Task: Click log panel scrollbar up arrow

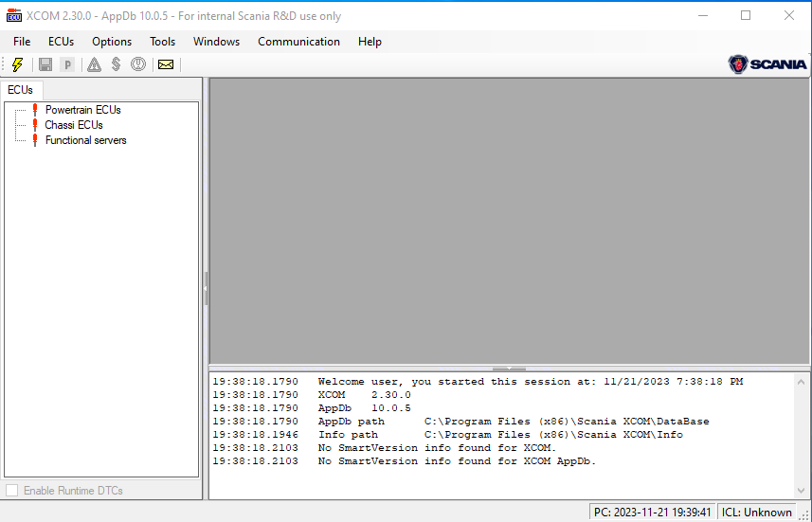Action: [802, 382]
